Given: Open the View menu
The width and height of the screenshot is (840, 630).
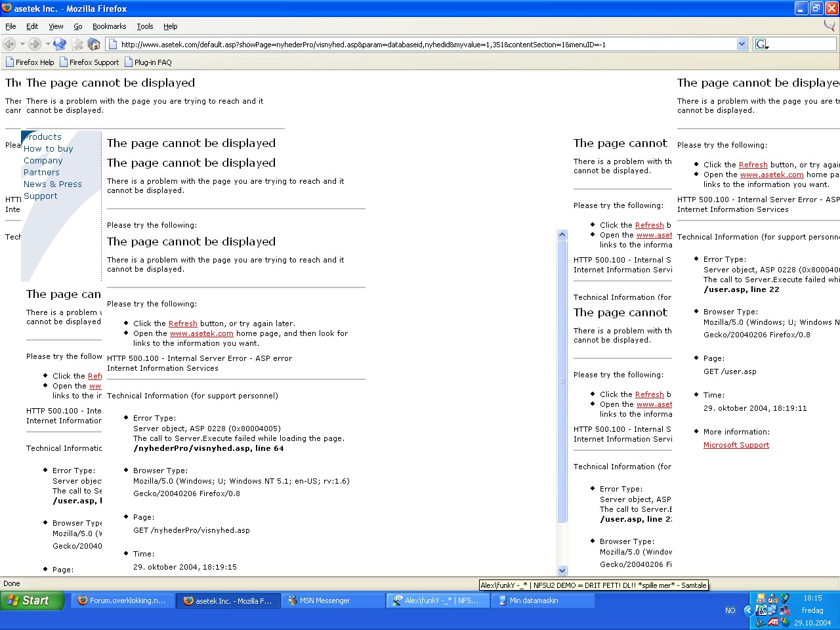Looking at the screenshot, I should [56, 26].
